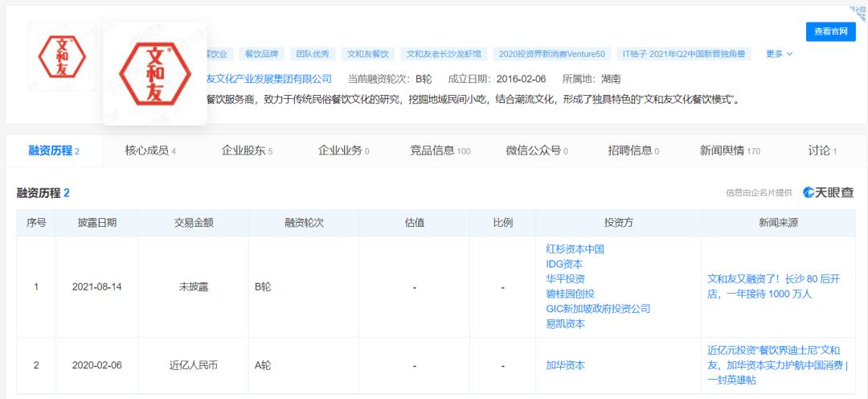Click the 融资轮次 column header
This screenshot has width=868, height=399.
click(304, 223)
